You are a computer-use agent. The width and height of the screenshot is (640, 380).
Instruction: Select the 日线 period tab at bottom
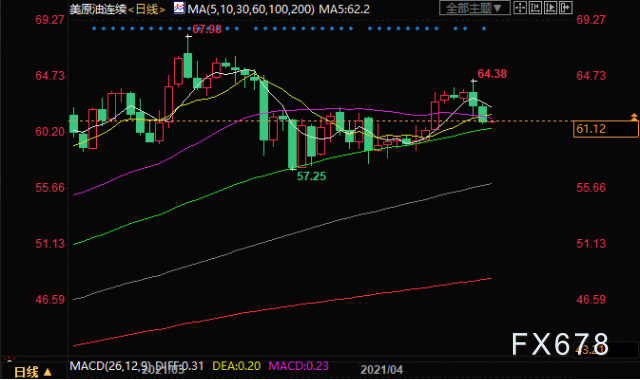pyautogui.click(x=26, y=372)
